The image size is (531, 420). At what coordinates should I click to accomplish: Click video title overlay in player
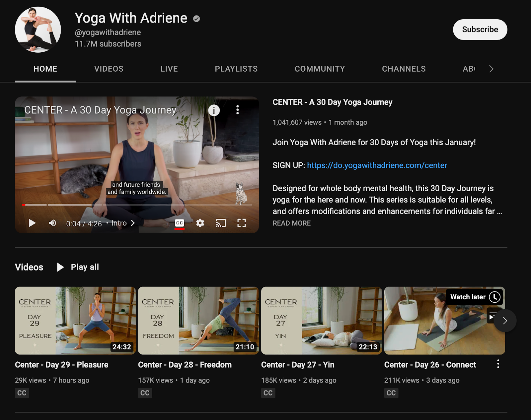click(100, 110)
